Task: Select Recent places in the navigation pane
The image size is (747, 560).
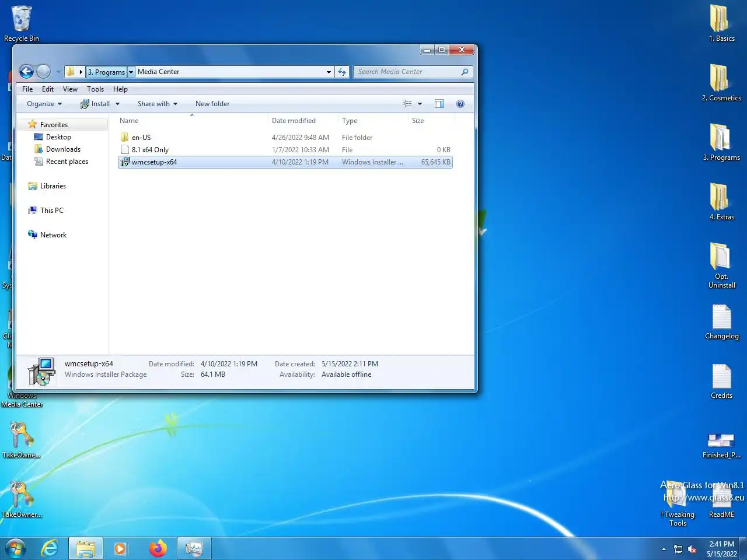Action: point(67,162)
